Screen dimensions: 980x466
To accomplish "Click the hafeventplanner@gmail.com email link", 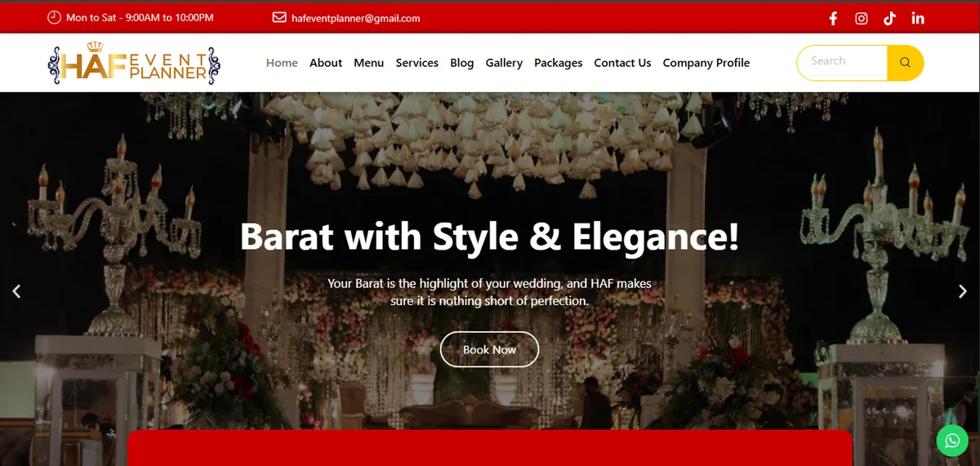I will [x=356, y=18].
